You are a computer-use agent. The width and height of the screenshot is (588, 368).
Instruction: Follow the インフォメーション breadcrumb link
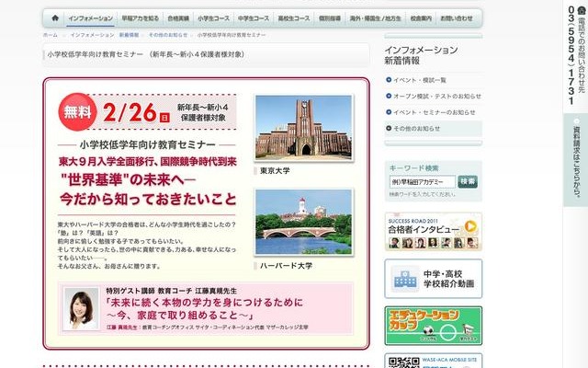point(92,35)
